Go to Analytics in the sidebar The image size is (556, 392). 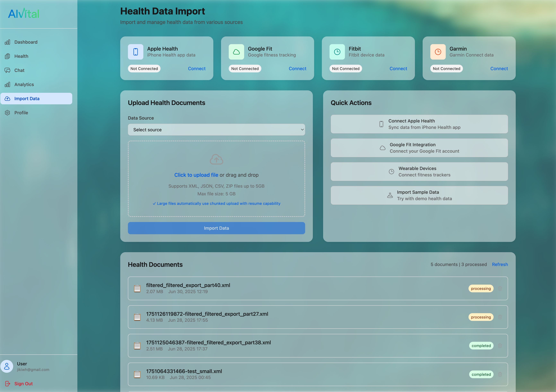24,84
